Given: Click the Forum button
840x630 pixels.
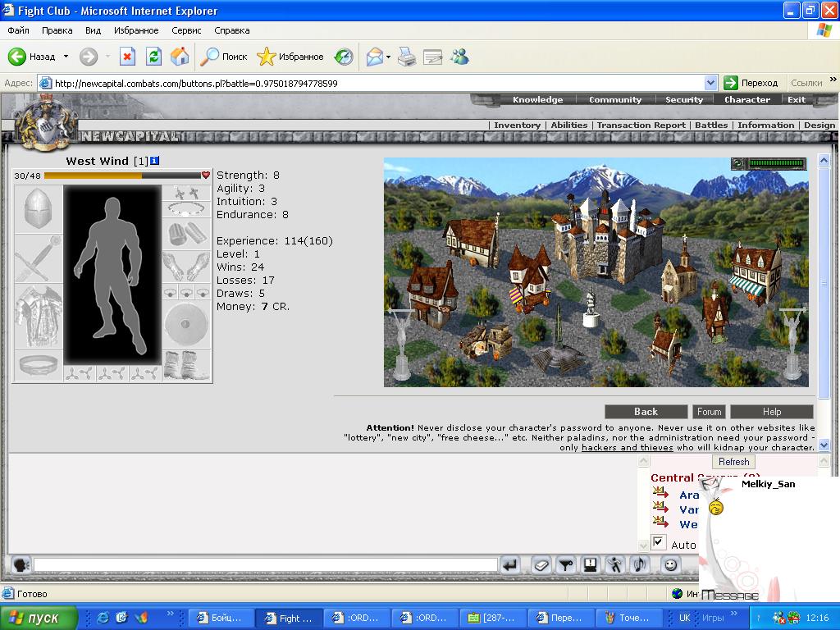Looking at the screenshot, I should [x=709, y=412].
